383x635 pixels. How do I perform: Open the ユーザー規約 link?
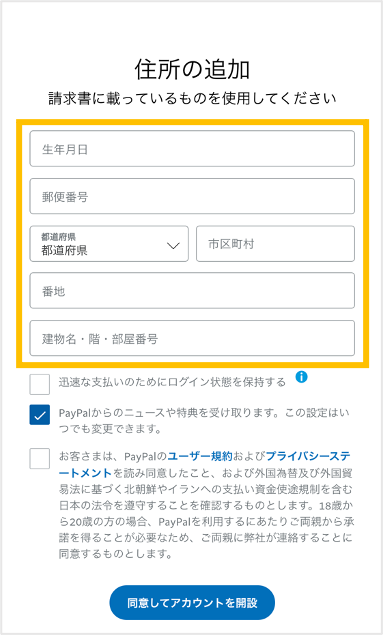(x=200, y=456)
